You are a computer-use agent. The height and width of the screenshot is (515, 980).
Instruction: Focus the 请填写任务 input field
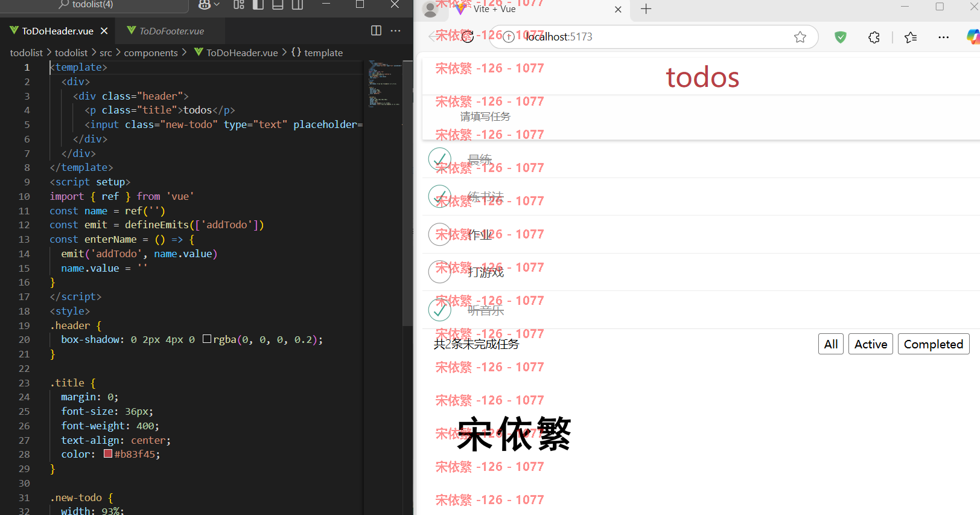pyautogui.click(x=700, y=117)
